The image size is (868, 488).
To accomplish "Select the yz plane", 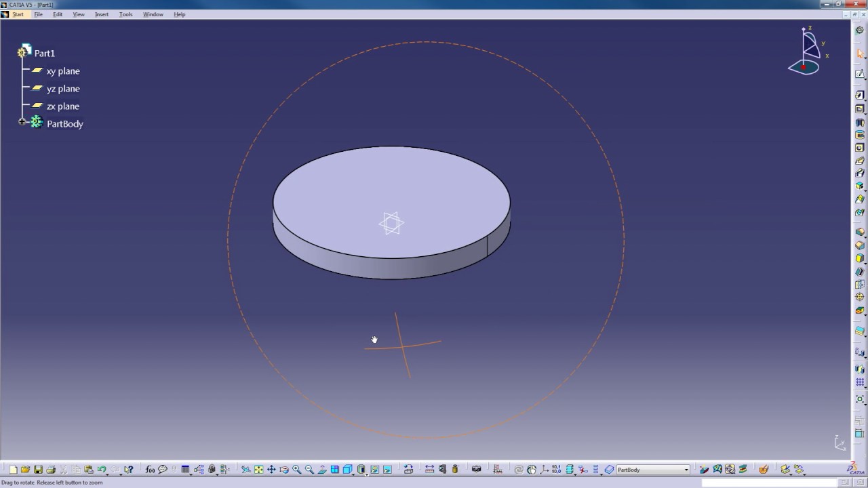I will [x=63, y=89].
